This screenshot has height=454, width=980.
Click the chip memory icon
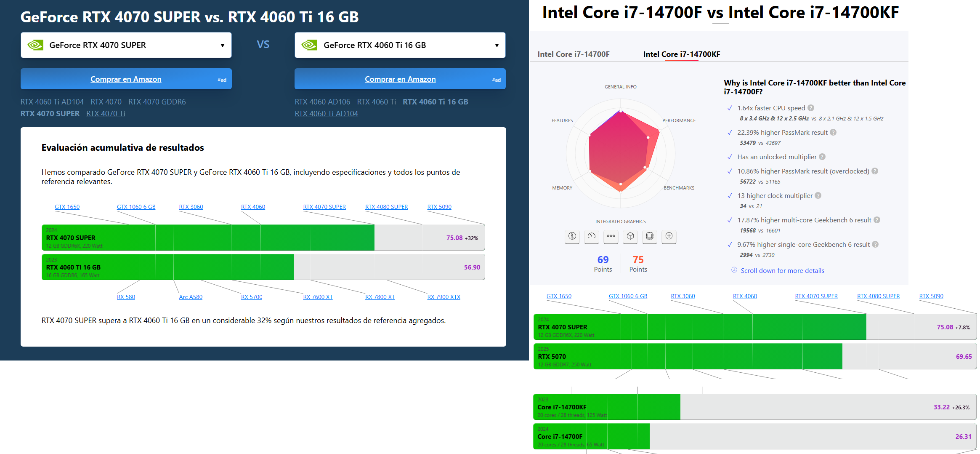click(649, 236)
